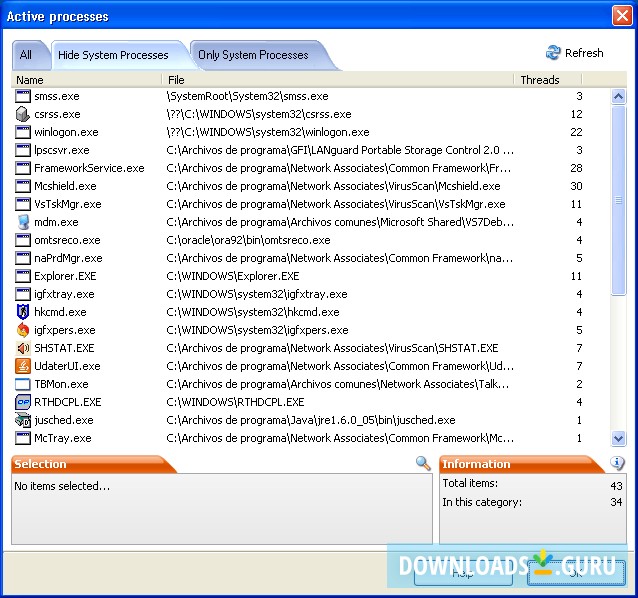
Task: Select the UdaterUI.exe process name
Action: coord(67,366)
